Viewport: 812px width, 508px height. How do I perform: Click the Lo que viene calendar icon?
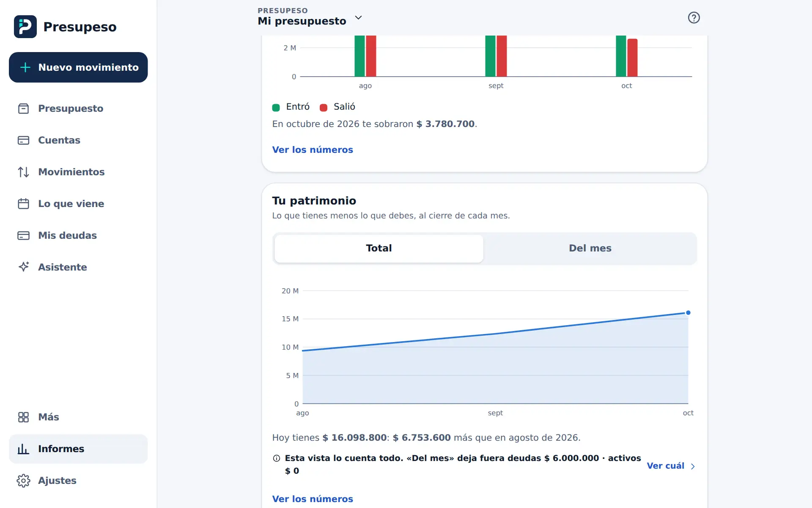point(24,204)
